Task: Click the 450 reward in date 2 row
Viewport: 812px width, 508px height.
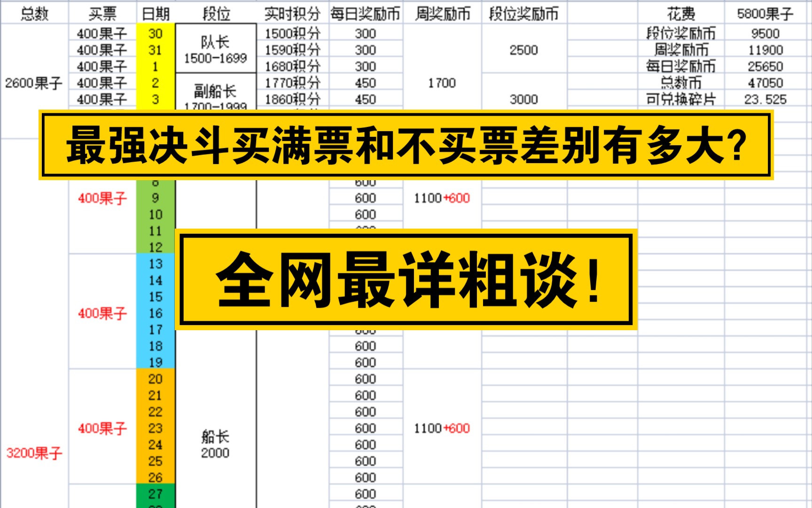Action: (366, 83)
